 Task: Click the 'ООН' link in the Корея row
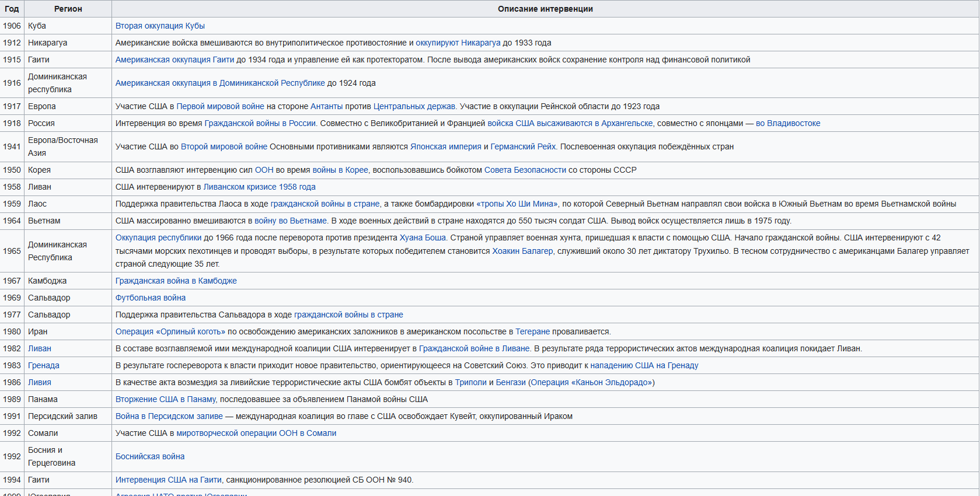click(264, 170)
